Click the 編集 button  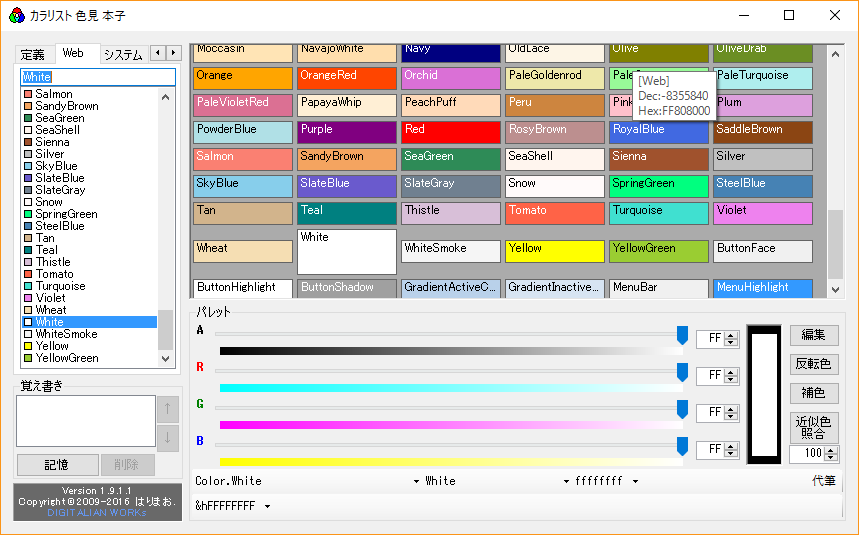tap(814, 335)
